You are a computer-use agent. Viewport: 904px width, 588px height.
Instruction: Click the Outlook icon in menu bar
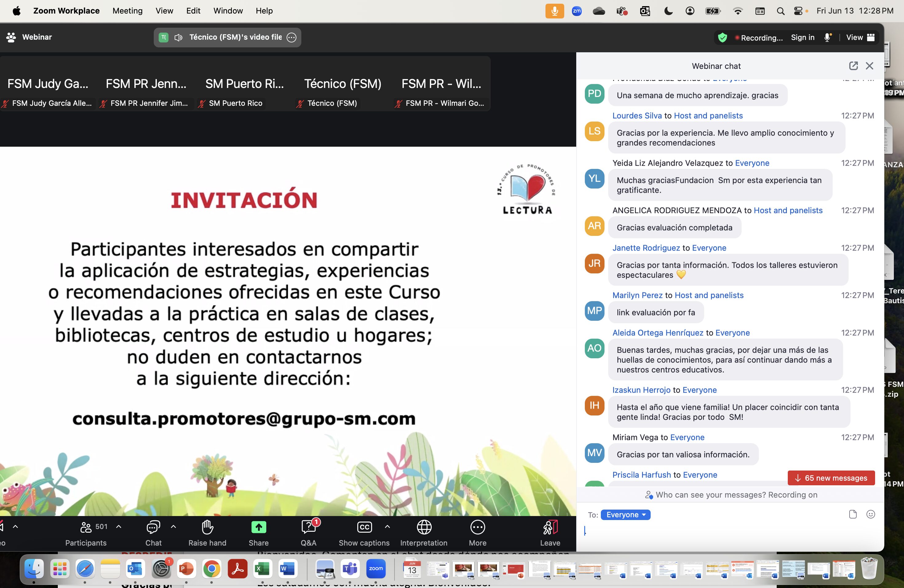tap(645, 11)
